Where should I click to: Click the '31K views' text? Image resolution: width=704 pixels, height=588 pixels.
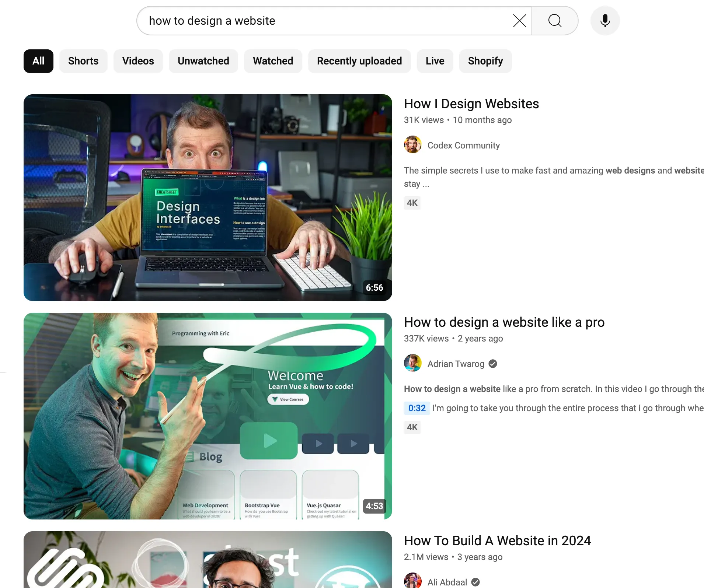point(424,120)
